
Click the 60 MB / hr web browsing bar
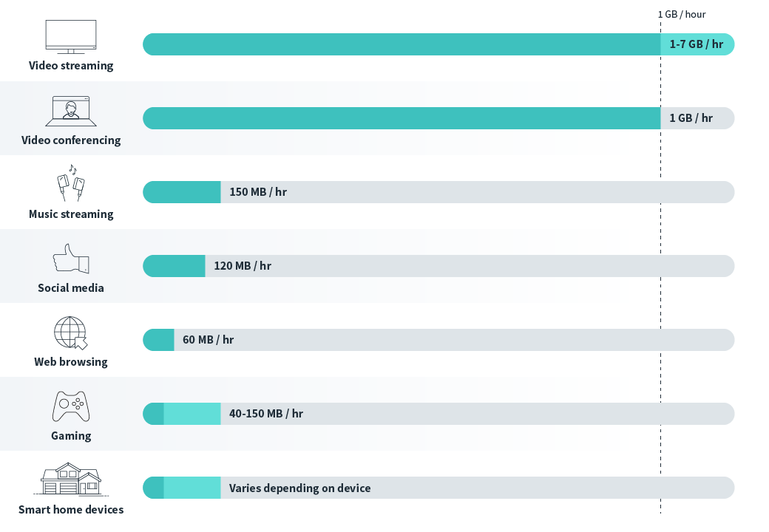coord(438,340)
